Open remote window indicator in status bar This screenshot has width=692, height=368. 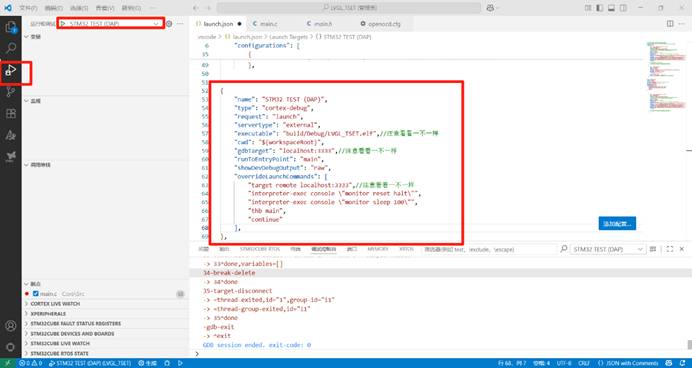click(x=7, y=363)
